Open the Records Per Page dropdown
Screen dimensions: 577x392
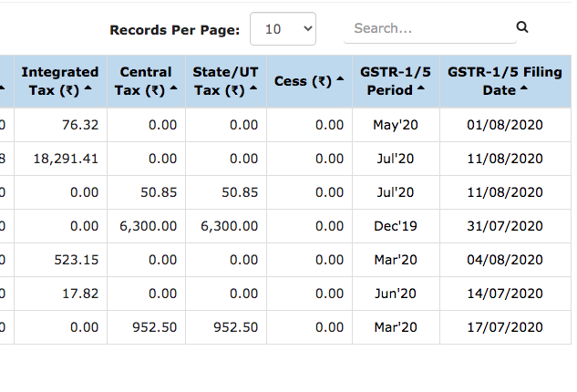point(283,28)
